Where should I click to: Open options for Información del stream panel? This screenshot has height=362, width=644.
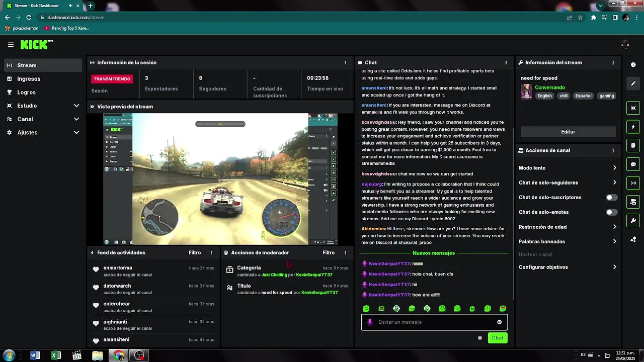click(x=613, y=63)
